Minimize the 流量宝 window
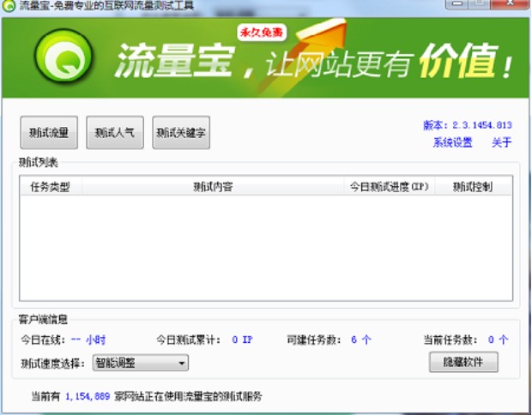This screenshot has width=532, height=415. coord(456,3)
